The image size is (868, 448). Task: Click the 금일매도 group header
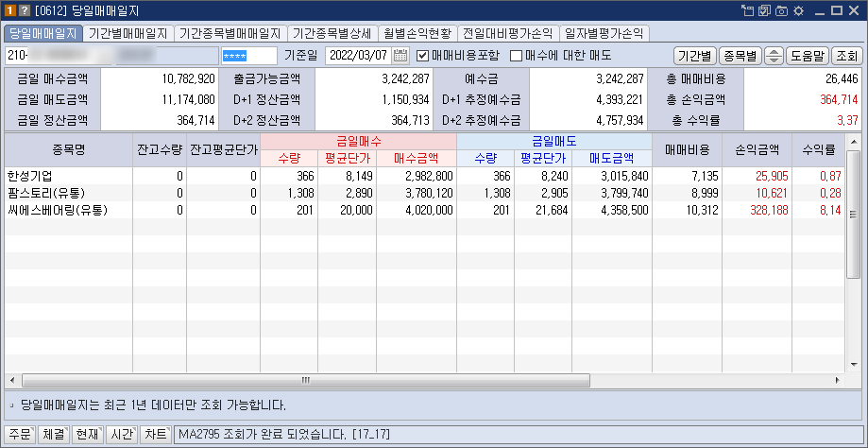pyautogui.click(x=554, y=141)
